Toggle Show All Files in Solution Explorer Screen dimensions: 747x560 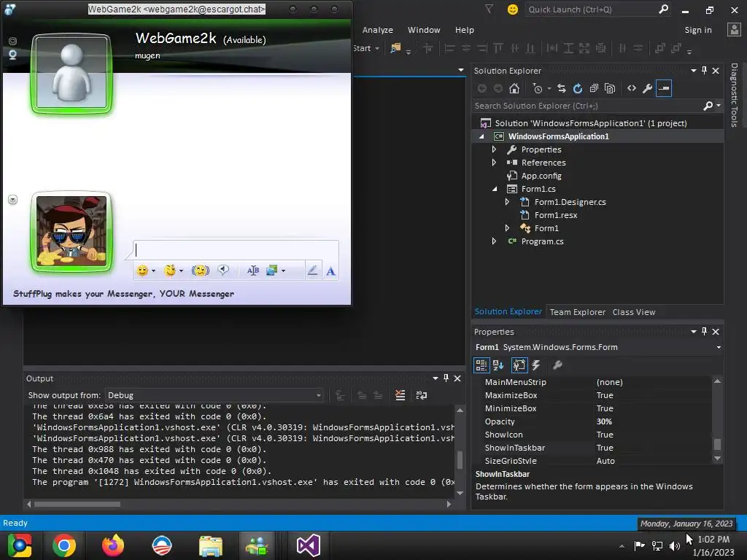click(610, 88)
